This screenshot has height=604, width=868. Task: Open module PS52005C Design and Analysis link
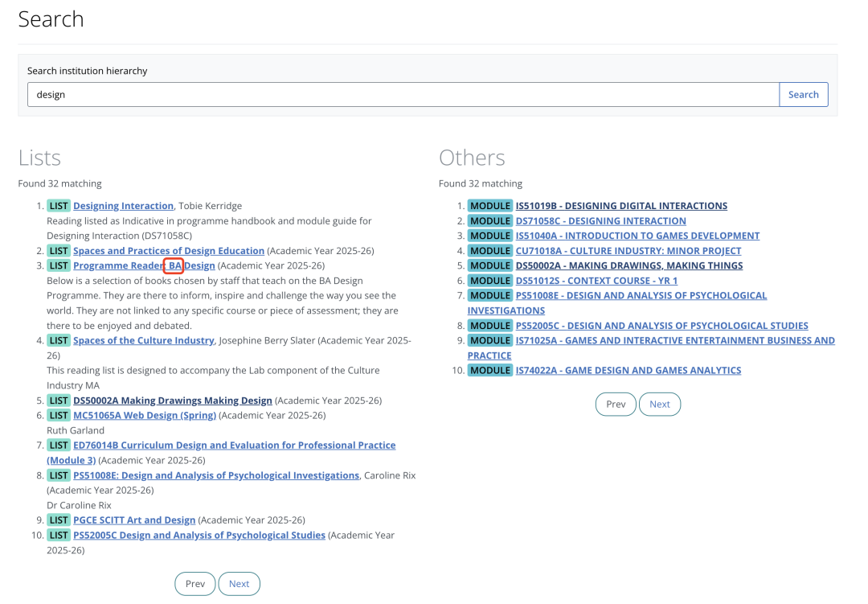tap(662, 325)
